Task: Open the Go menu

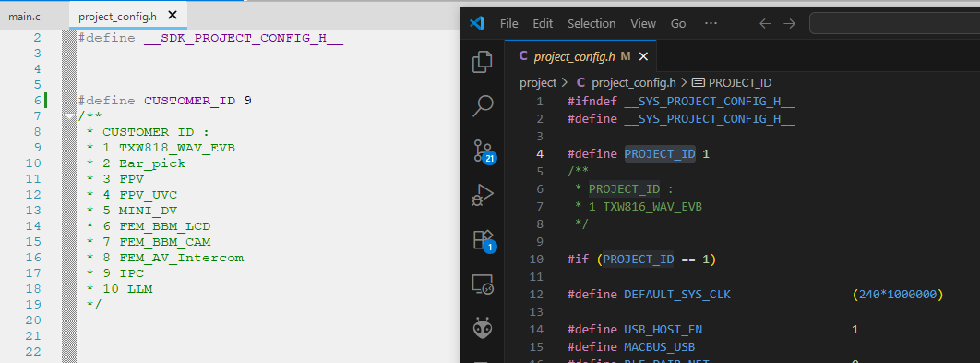Action: [678, 24]
